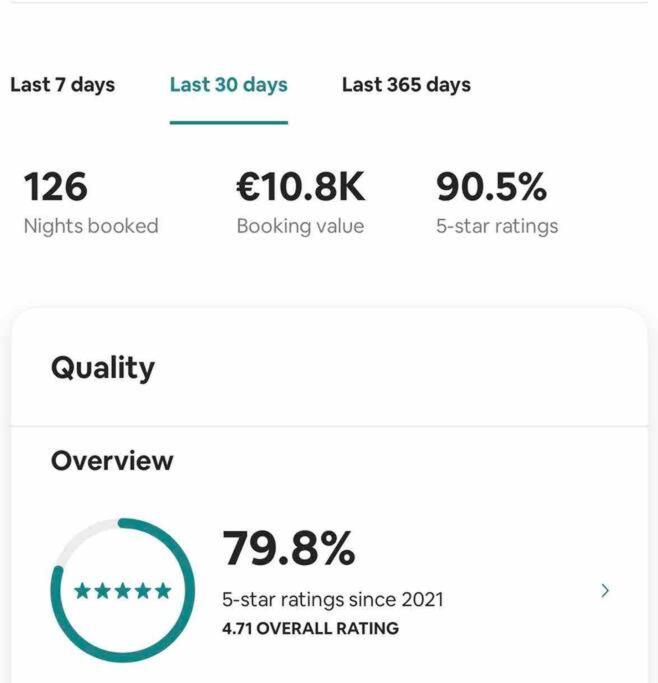Tap the 90.5% rating figure
This screenshot has width=658, height=683.
point(491,187)
